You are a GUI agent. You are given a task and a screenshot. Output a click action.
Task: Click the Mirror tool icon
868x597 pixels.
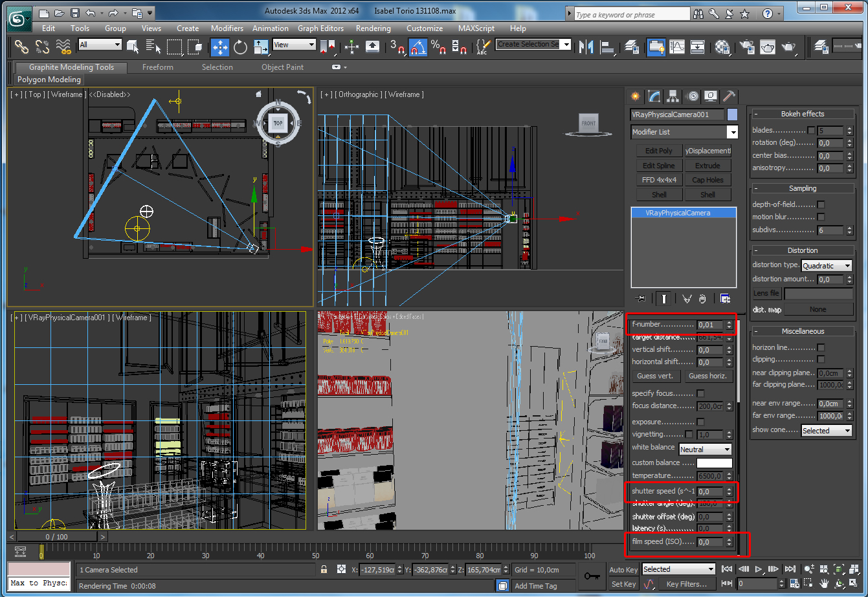click(586, 47)
